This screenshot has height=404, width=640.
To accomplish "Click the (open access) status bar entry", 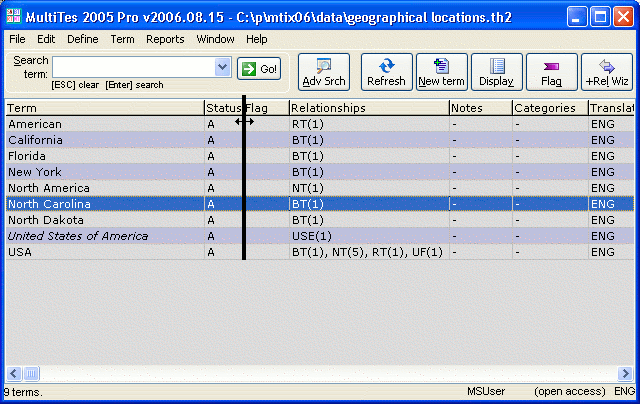I will point(570,391).
